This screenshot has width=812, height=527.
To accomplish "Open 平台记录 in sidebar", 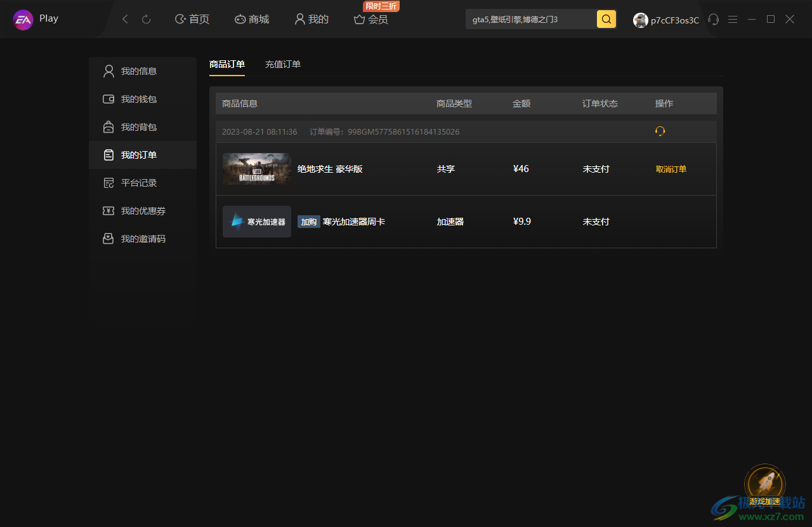I will click(x=143, y=183).
